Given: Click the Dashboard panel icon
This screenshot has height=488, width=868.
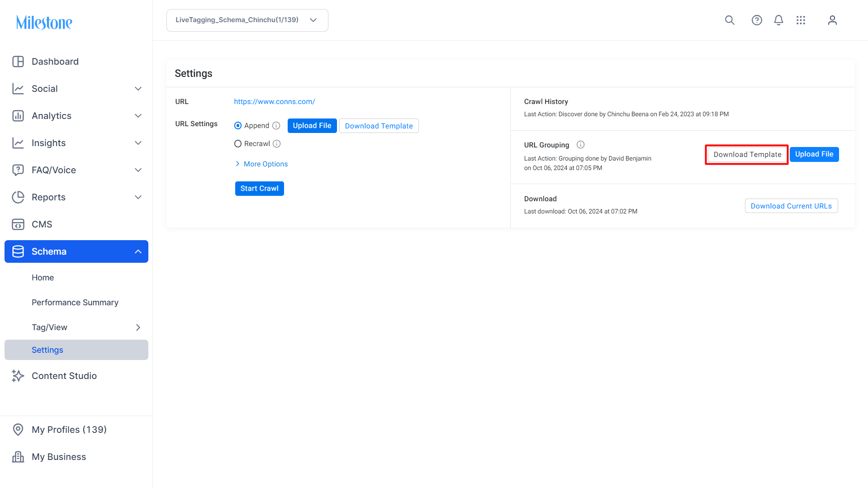Looking at the screenshot, I should coord(18,62).
